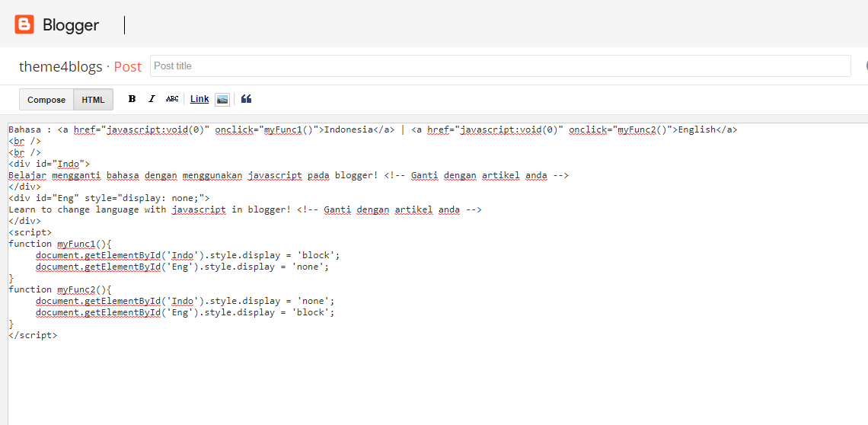Place cursor in the "Bahasa :" code line

click(373, 129)
